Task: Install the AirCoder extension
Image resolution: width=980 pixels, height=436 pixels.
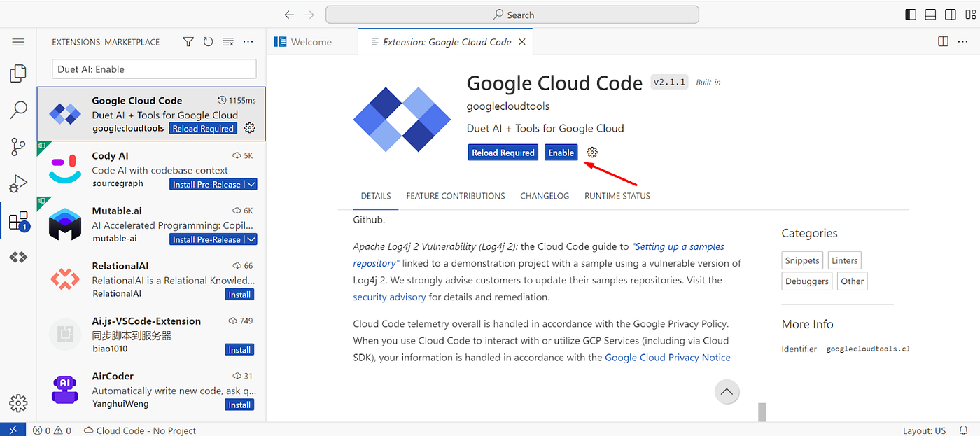Action: coord(239,405)
